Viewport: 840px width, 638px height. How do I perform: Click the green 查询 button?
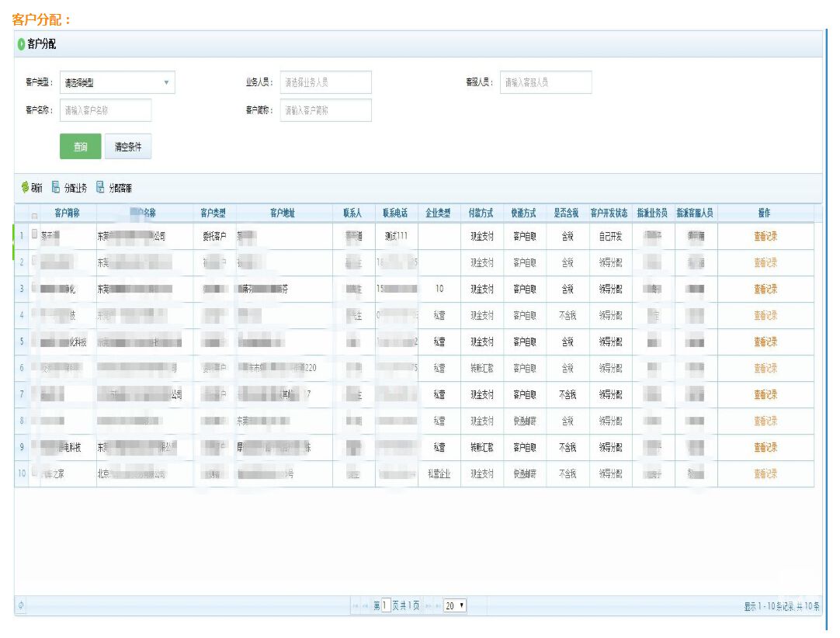[x=81, y=147]
